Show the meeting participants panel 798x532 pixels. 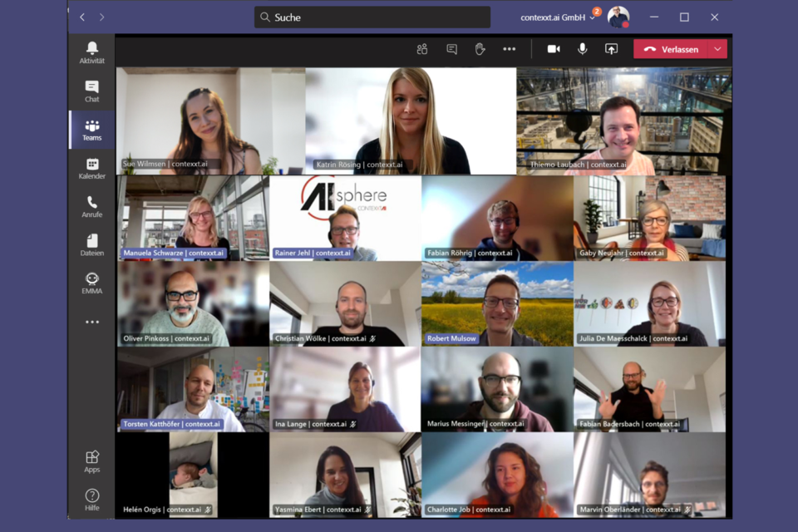coord(422,49)
